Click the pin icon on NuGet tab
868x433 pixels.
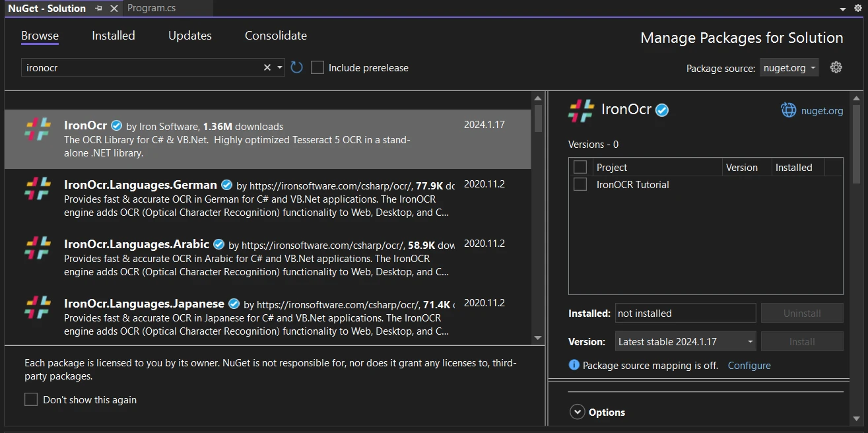(99, 9)
